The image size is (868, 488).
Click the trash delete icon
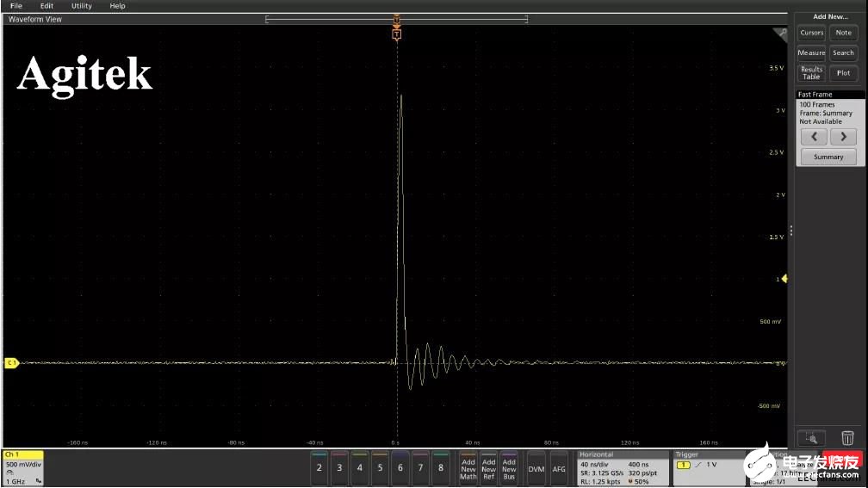(x=847, y=438)
